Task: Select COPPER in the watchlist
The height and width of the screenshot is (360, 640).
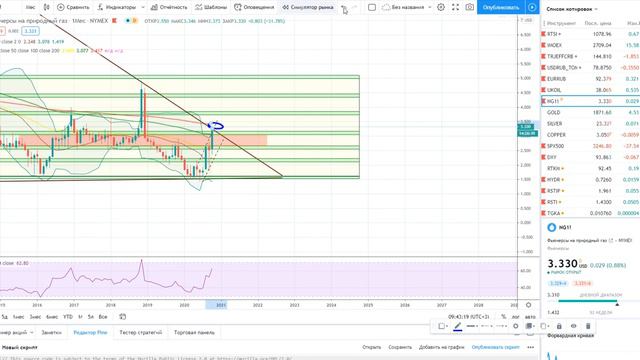Action: (x=590, y=135)
